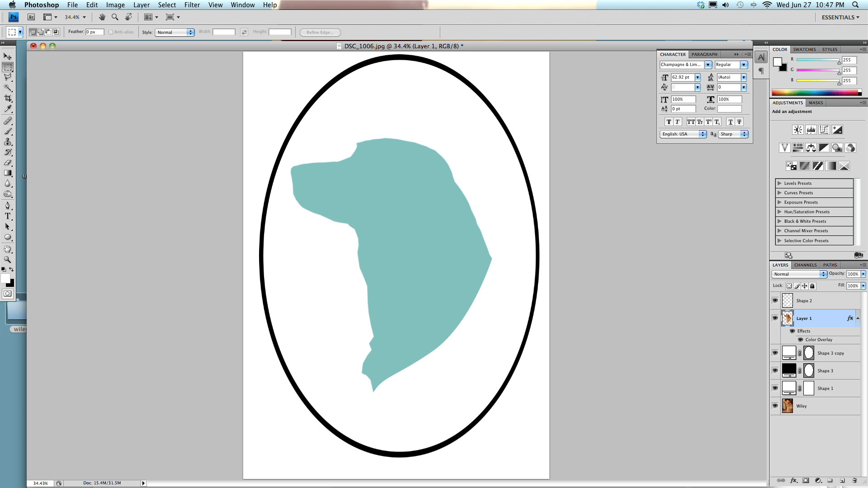The height and width of the screenshot is (488, 868).
Task: Select the Eraser tool
Action: (8, 163)
